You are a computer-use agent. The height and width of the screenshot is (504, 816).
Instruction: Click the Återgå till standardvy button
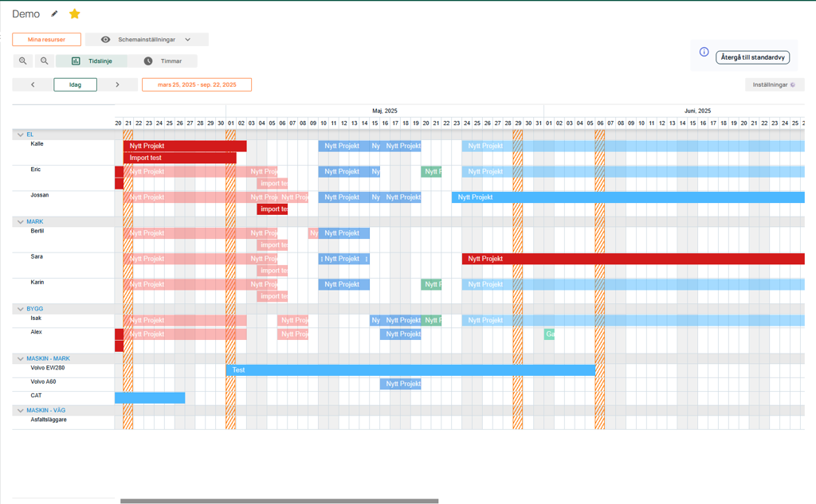coord(752,57)
